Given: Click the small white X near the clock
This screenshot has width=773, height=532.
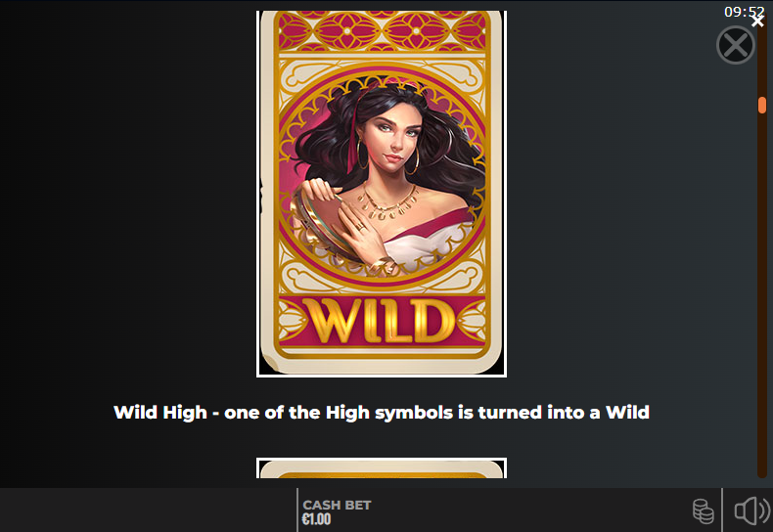Looking at the screenshot, I should [x=757, y=22].
